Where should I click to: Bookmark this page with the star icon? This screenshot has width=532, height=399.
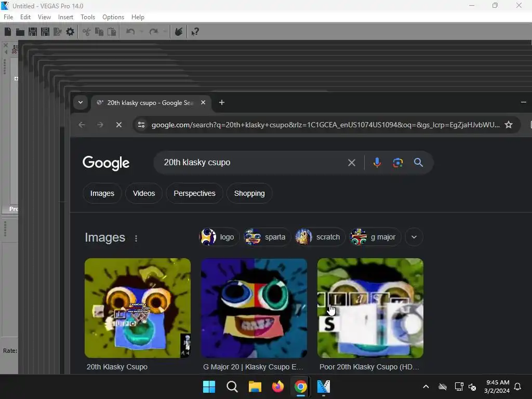click(x=508, y=125)
